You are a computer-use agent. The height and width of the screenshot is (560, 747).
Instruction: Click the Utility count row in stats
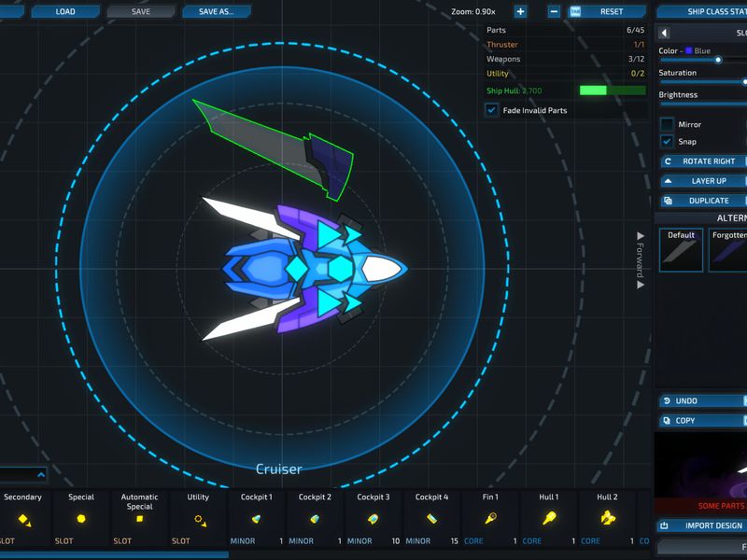566,74
